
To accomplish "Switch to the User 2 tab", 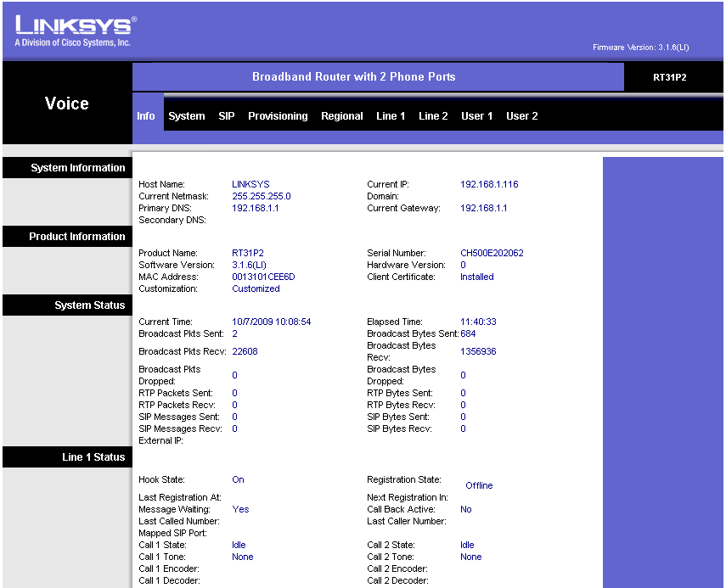I will 522,116.
